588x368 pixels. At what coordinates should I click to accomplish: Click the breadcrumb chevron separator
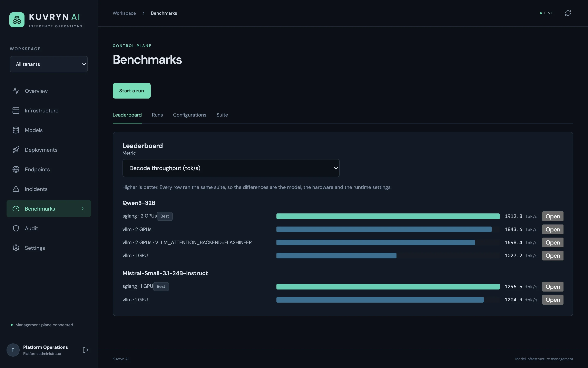tap(143, 13)
